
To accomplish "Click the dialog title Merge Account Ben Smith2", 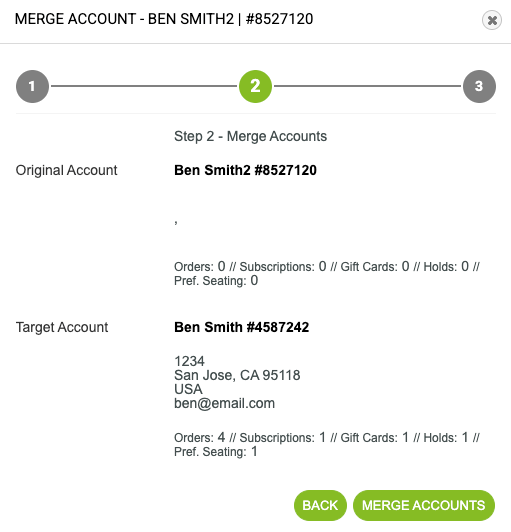I will coord(164,19).
